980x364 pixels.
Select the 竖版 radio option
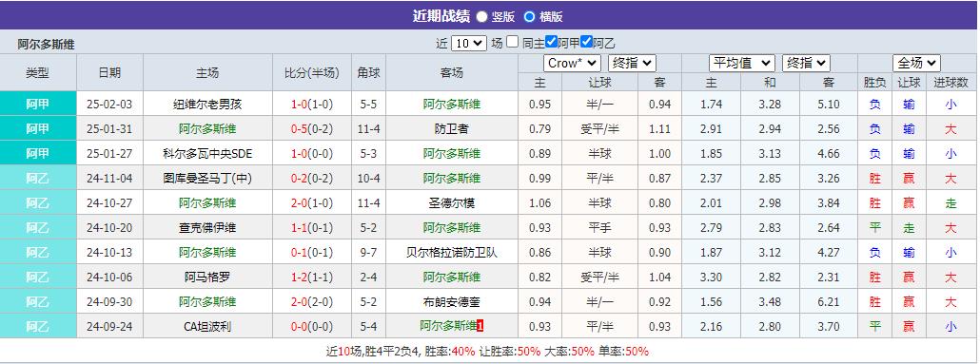point(481,17)
